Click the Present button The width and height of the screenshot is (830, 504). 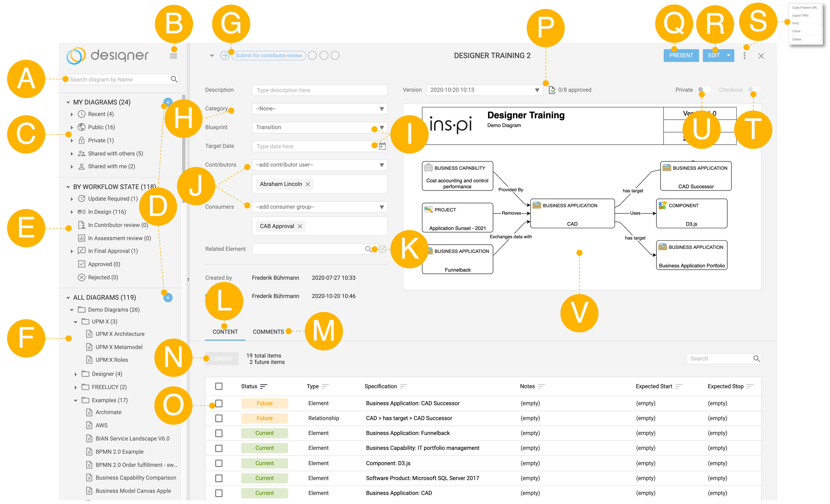point(681,55)
